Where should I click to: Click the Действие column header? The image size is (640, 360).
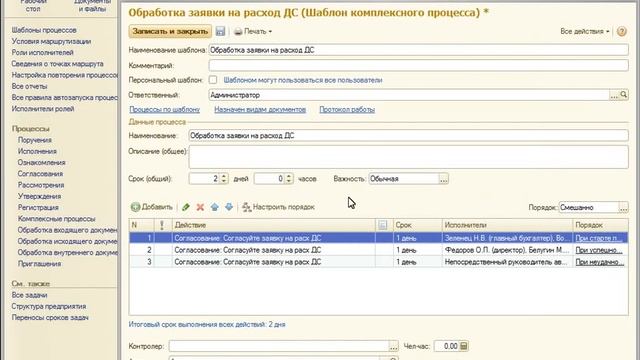[273, 225]
